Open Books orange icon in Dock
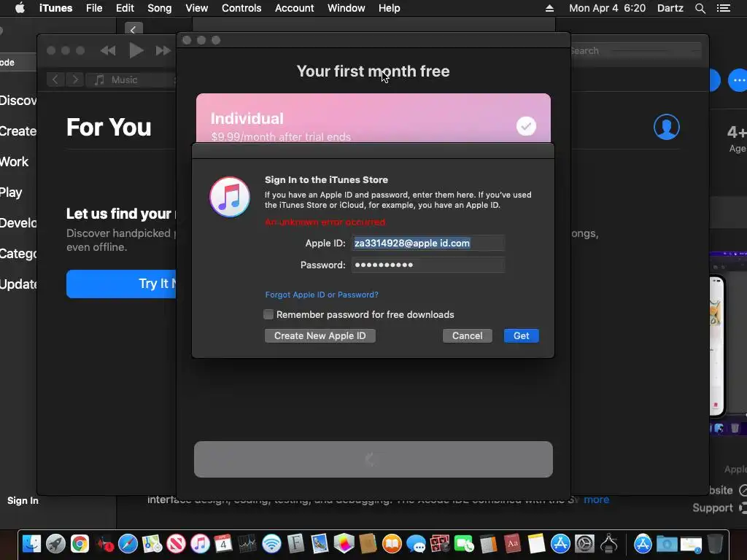This screenshot has height=560, width=747. [392, 543]
